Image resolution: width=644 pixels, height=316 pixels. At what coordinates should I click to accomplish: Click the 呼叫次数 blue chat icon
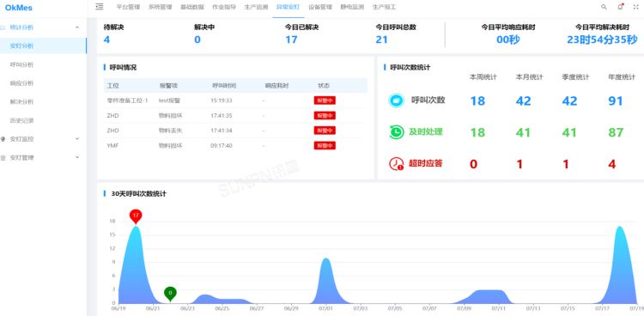pos(397,100)
